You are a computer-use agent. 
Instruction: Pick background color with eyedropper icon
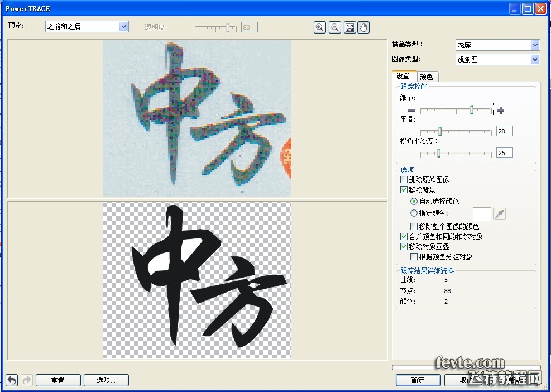[500, 214]
